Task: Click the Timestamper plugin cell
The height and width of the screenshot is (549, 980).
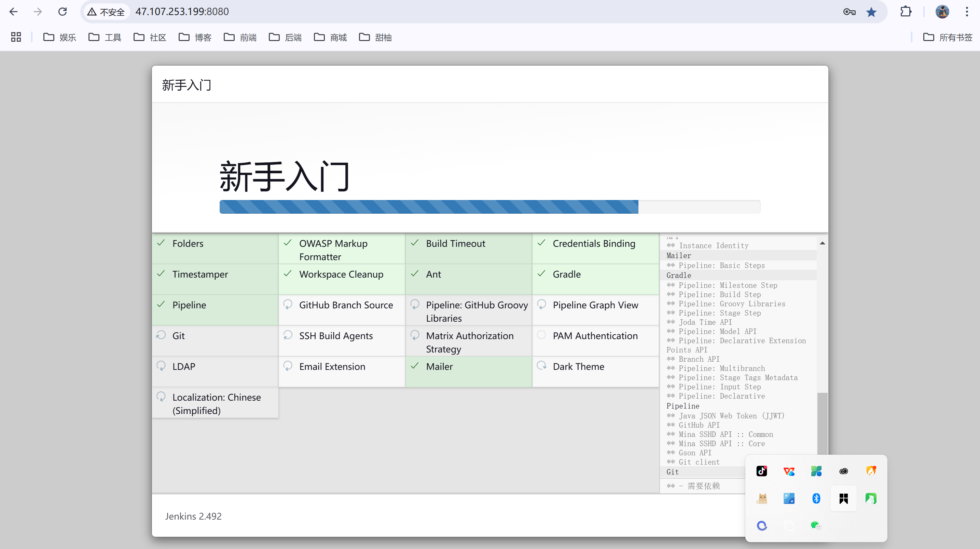Action: (215, 279)
